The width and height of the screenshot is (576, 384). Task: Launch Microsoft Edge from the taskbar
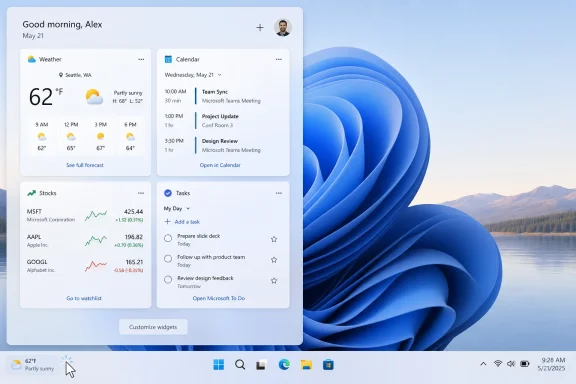284,365
